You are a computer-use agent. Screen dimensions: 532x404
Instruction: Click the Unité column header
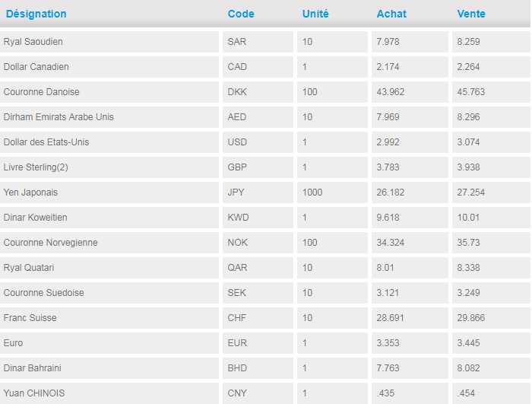[315, 14]
